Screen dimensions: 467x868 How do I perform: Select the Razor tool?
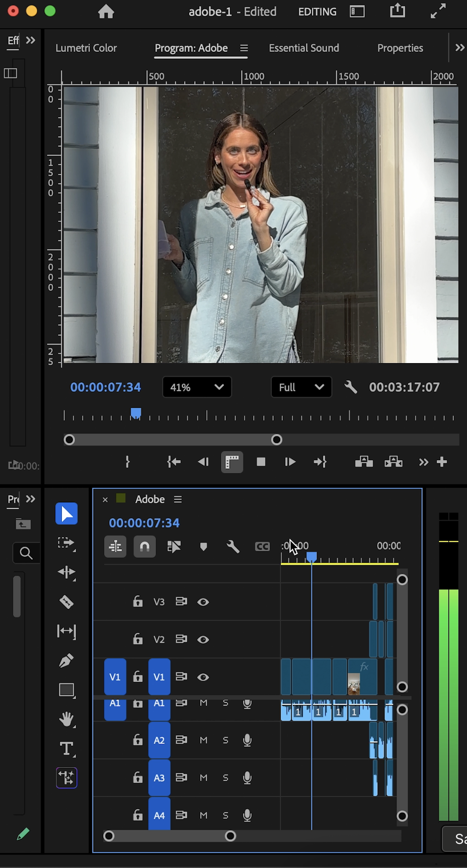[x=66, y=601]
